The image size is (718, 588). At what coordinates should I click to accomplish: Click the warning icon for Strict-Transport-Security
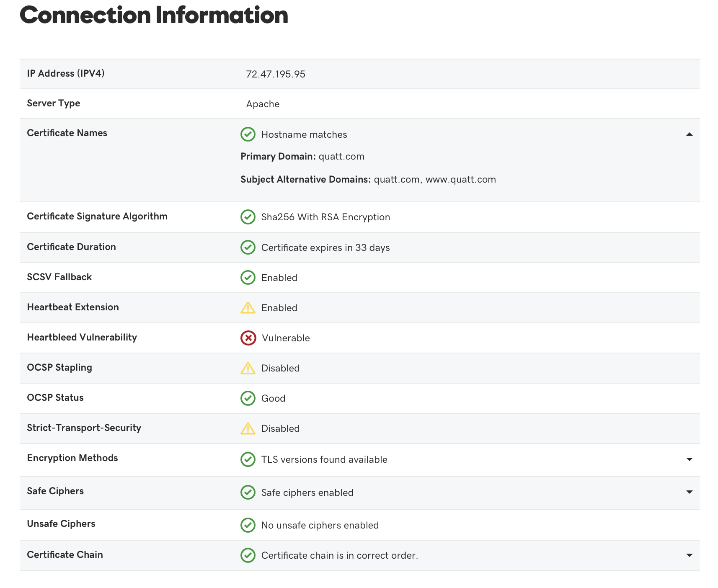click(248, 428)
